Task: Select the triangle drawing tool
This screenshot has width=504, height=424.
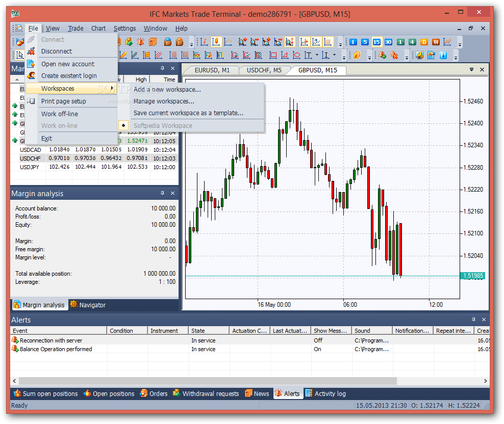Action: click(285, 55)
